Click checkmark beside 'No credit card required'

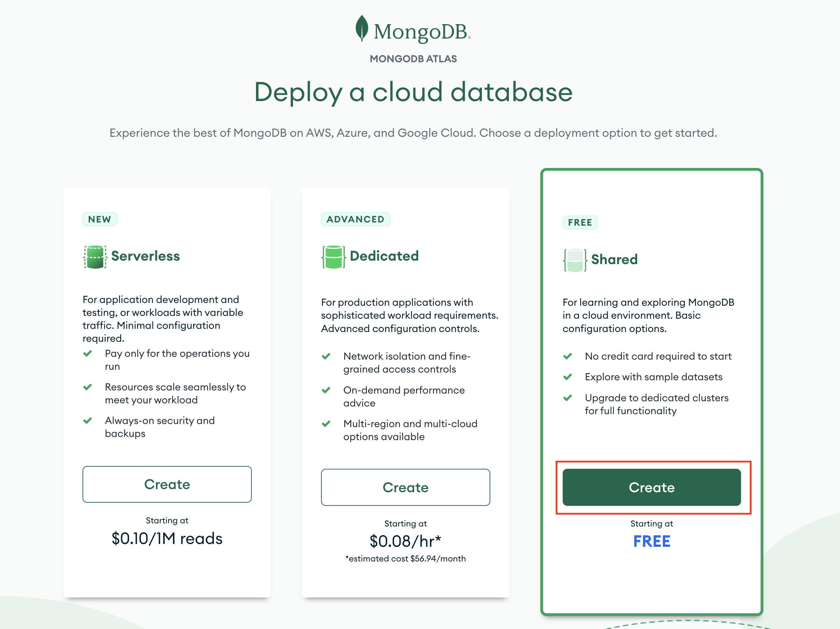[x=567, y=356]
